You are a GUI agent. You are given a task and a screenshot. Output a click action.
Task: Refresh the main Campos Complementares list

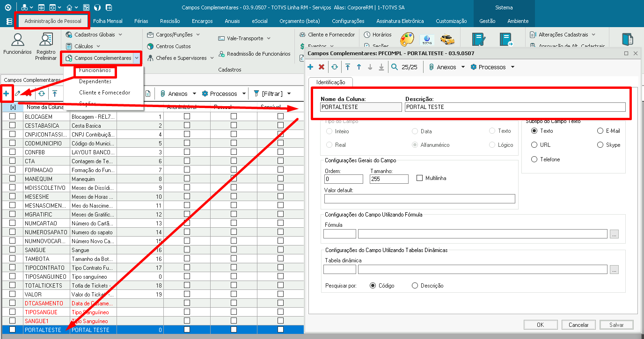pos(42,94)
